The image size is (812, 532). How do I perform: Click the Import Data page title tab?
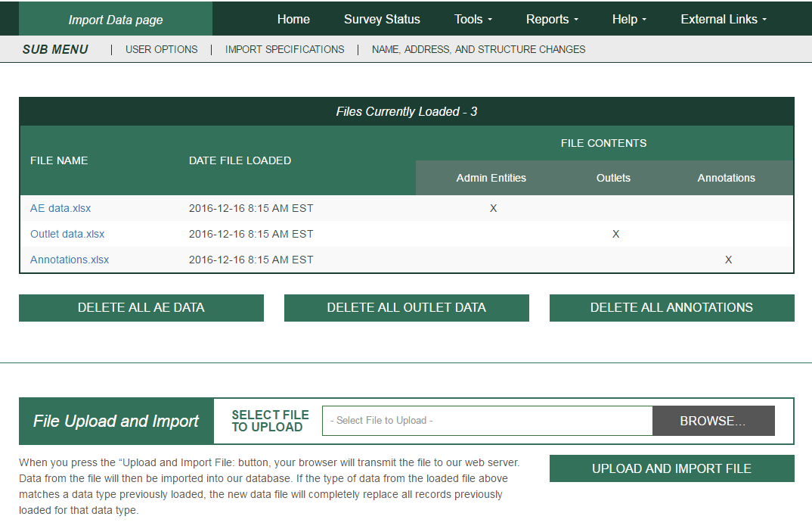point(116,20)
